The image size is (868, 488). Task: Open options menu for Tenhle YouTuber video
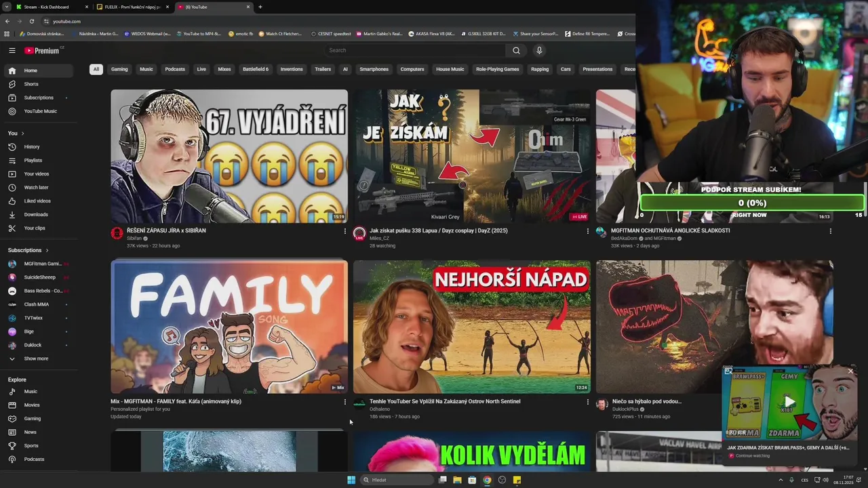587,402
